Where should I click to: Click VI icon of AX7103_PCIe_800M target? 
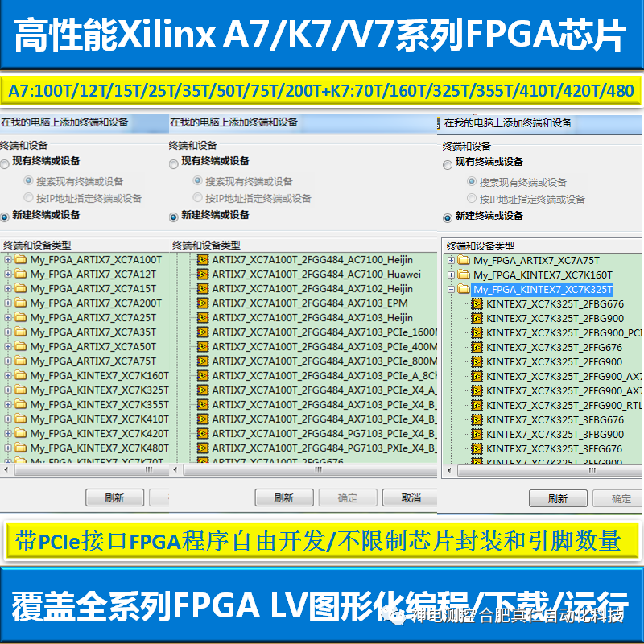203,361
